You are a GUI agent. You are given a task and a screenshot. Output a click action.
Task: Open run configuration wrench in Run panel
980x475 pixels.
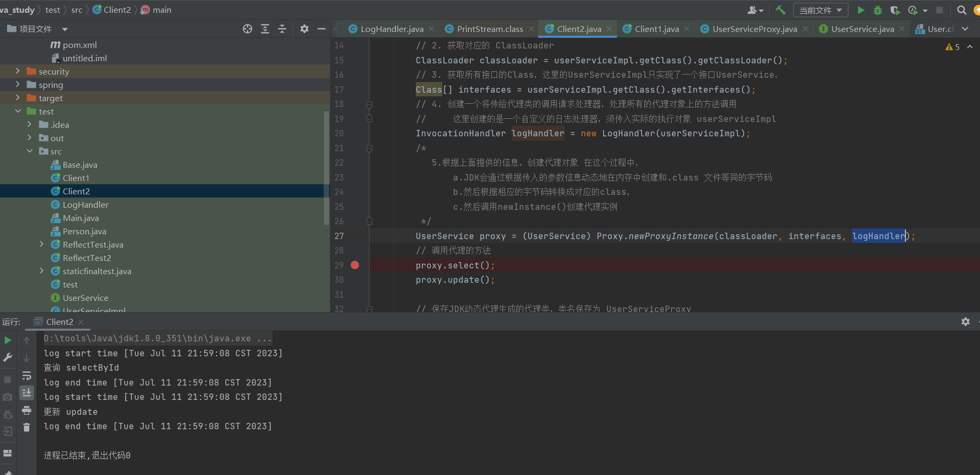coord(7,357)
